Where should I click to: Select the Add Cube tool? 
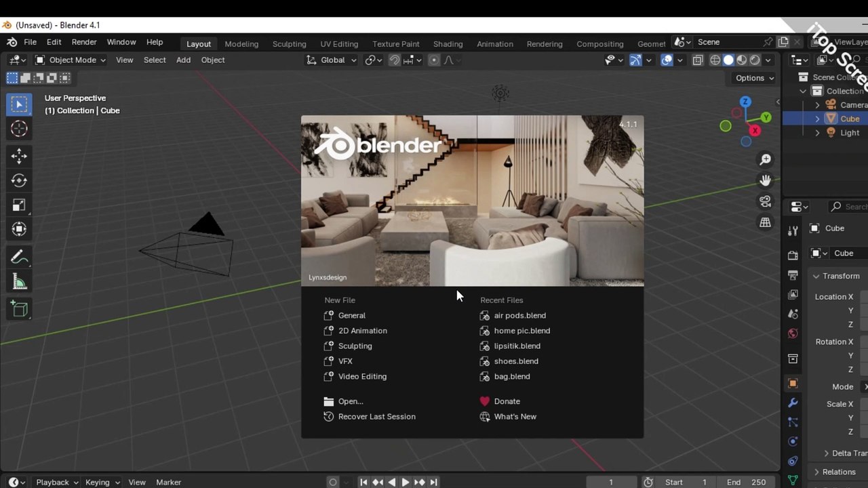19,310
